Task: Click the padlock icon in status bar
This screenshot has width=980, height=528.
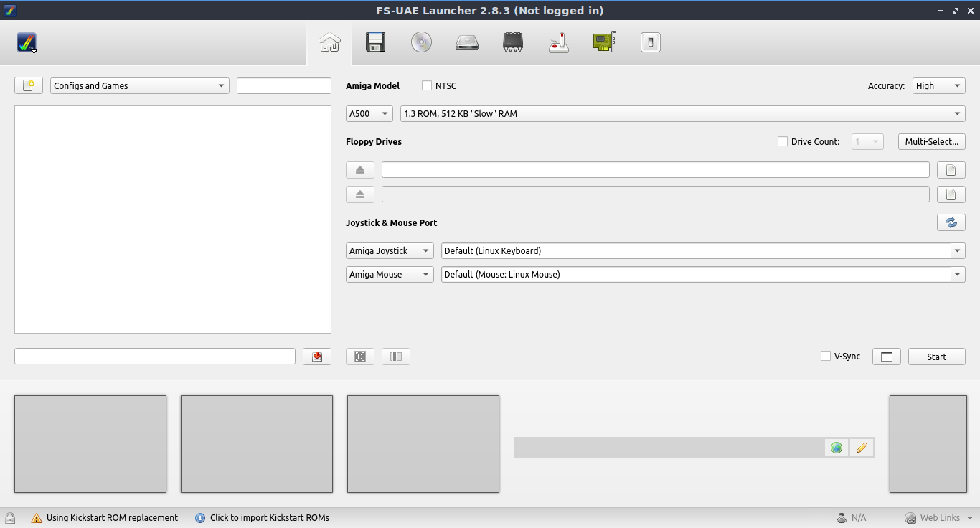Action: (10, 517)
